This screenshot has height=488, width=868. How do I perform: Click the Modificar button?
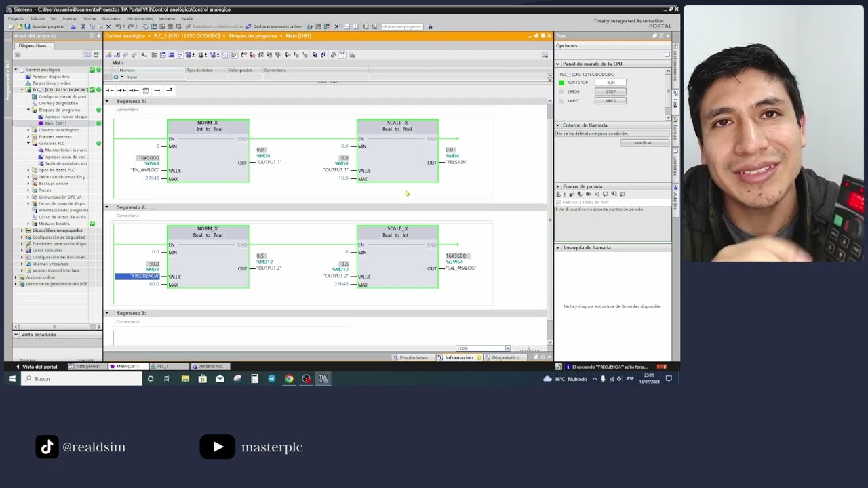click(644, 143)
